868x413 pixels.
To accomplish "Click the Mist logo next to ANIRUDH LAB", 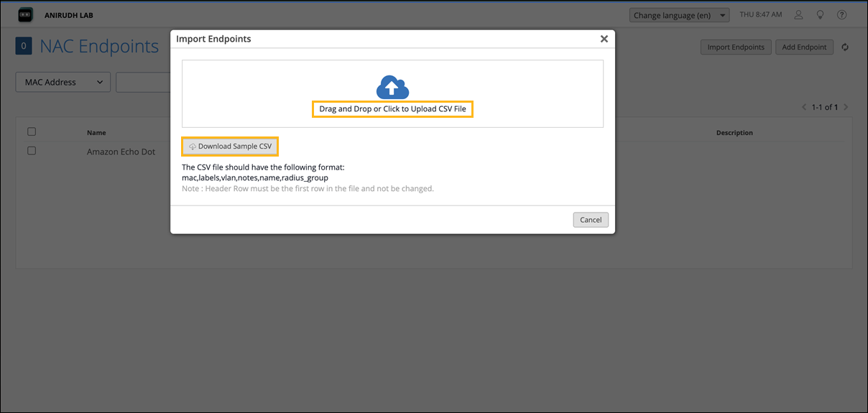I will tap(26, 15).
